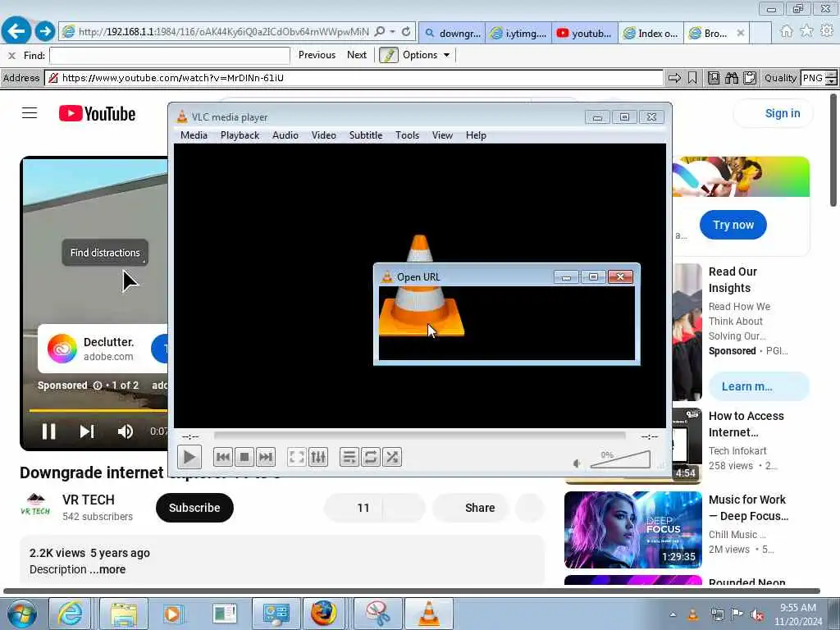Open the VLC Subtitle menu
Image resolution: width=840 pixels, height=630 pixels.
[x=366, y=135]
